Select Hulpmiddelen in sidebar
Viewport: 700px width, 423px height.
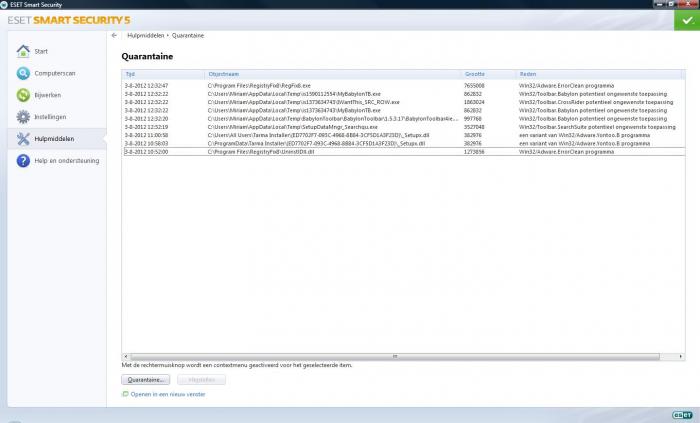(x=54, y=139)
